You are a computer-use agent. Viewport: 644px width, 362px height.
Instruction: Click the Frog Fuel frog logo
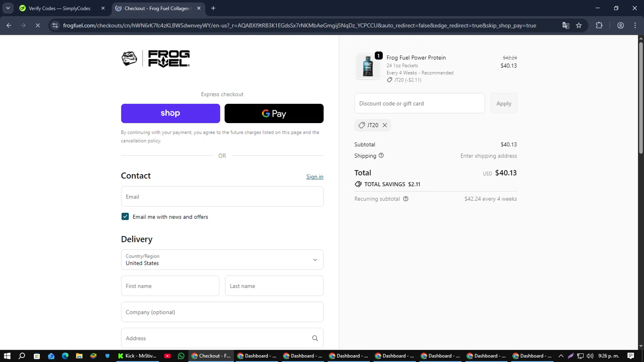click(129, 59)
